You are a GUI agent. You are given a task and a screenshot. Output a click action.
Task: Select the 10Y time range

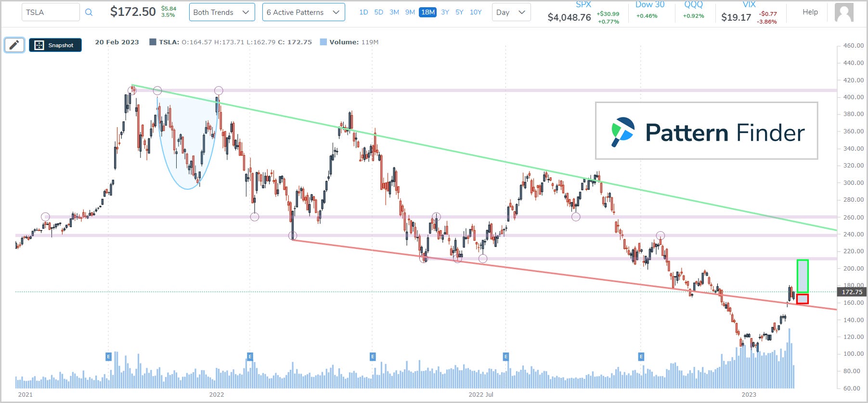[476, 12]
